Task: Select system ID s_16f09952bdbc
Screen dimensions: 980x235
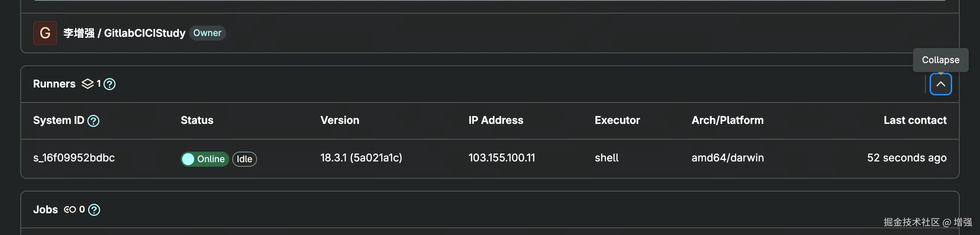Action: (74, 158)
